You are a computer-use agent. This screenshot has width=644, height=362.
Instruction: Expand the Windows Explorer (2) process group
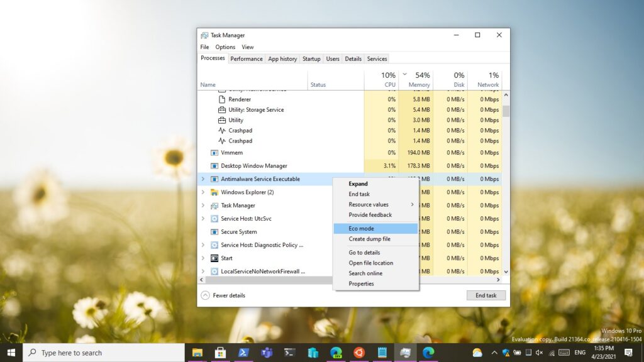pyautogui.click(x=203, y=192)
